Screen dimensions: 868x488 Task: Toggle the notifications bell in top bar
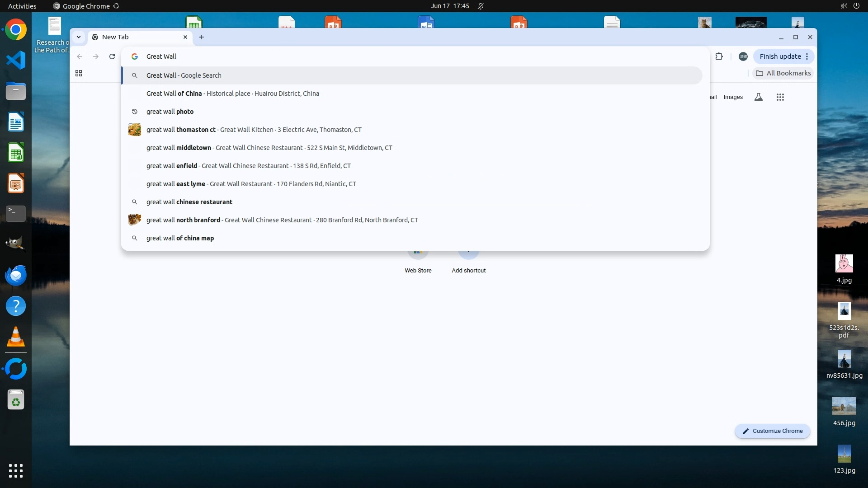[x=481, y=6]
